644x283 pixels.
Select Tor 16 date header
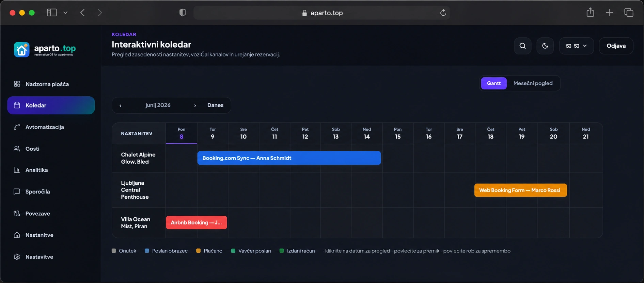tap(429, 133)
